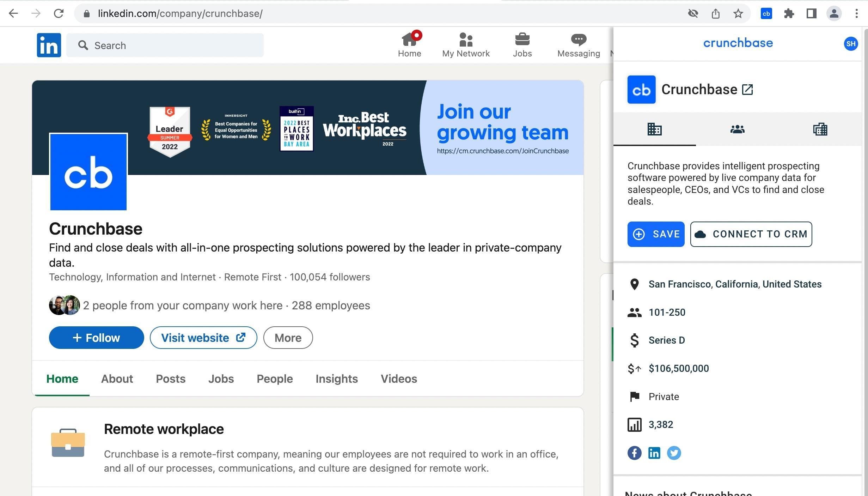Bookmark this page with the star icon
This screenshot has height=496, width=868.
pyautogui.click(x=737, y=13)
